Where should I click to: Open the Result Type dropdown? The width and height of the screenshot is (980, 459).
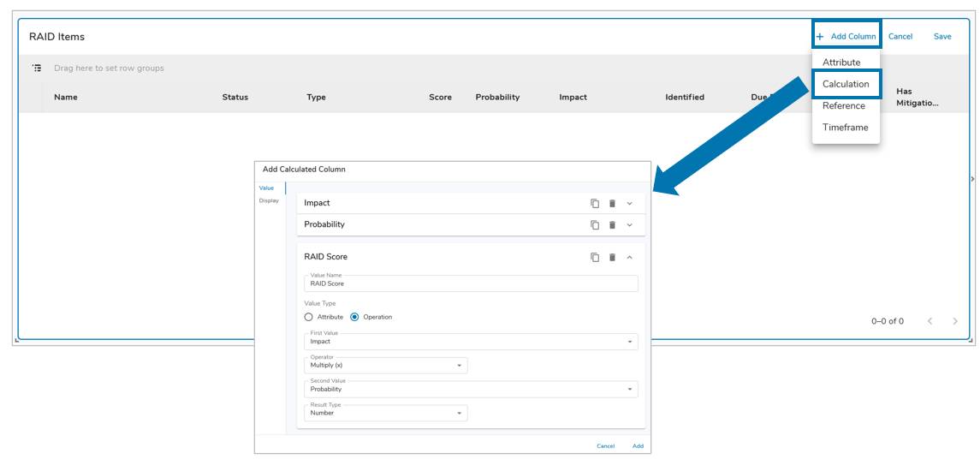pyautogui.click(x=385, y=413)
